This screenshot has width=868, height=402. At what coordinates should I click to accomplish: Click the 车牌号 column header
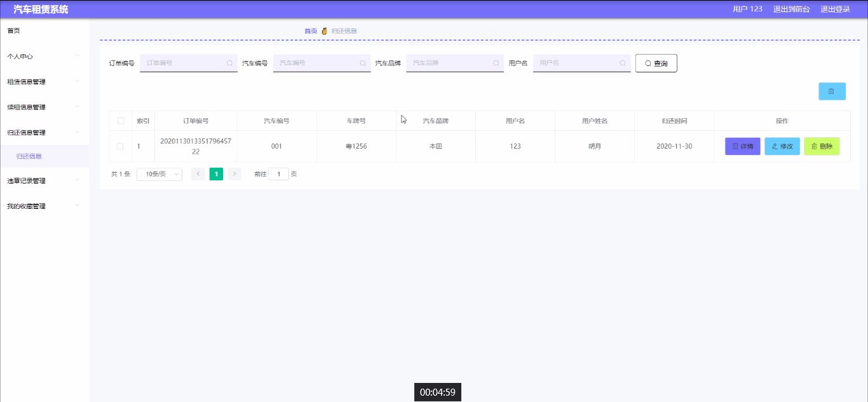tap(356, 121)
